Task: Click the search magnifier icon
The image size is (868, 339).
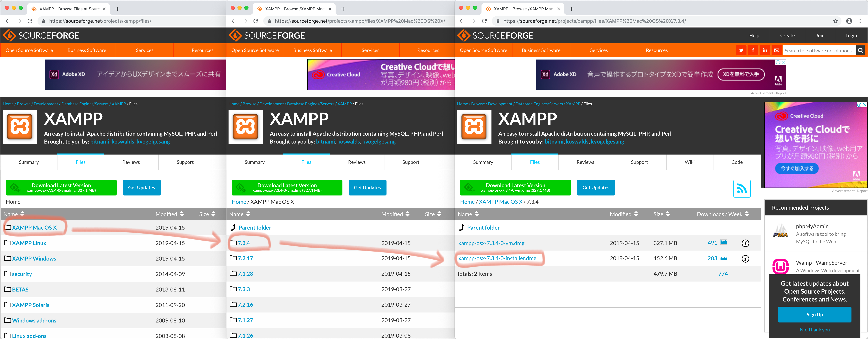Action: tap(860, 51)
